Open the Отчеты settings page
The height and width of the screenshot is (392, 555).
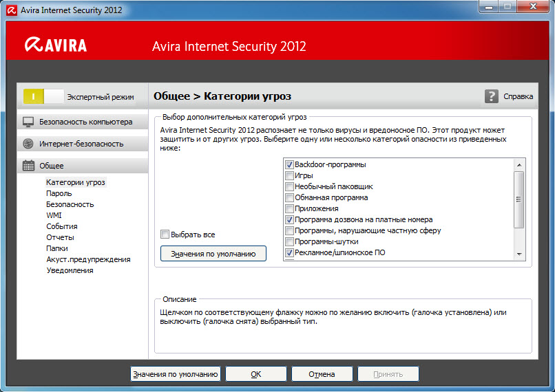[60, 237]
